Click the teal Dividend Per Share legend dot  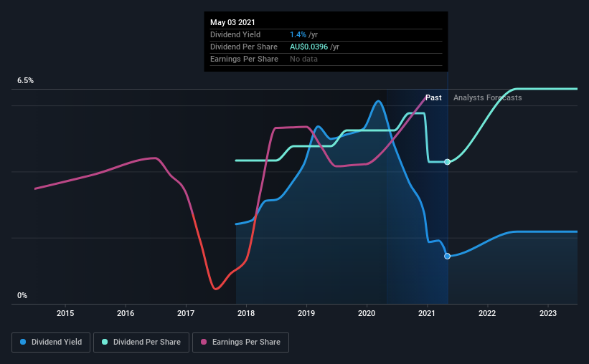[105, 342]
